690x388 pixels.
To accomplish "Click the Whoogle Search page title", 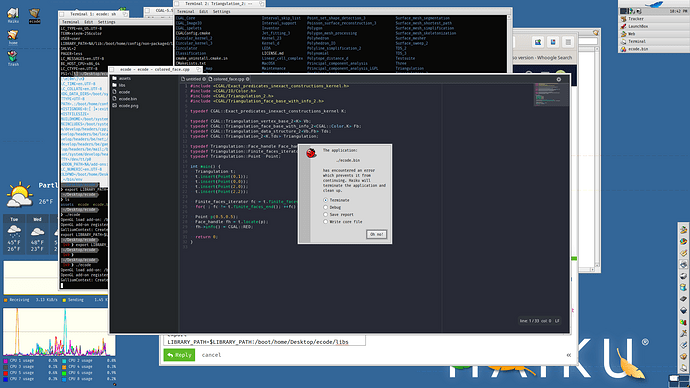I will pyautogui.click(x=543, y=58).
